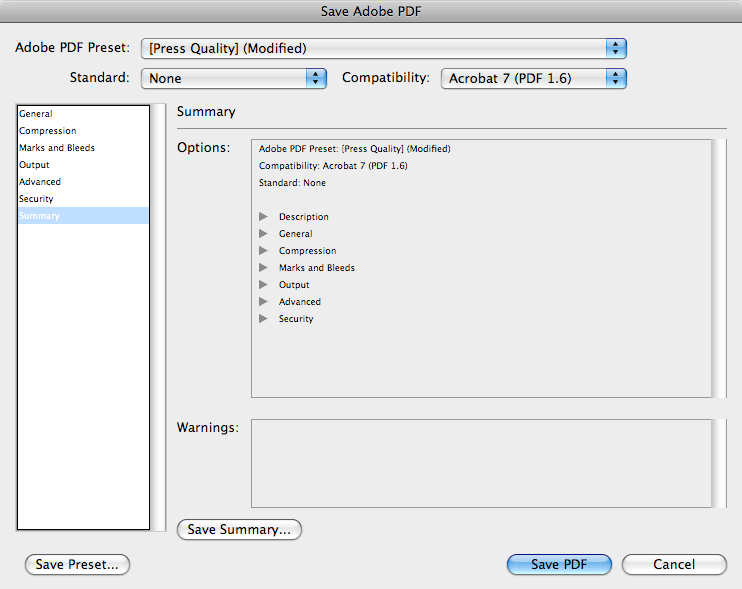Expand the Compression disclosure triangle in Options
This screenshot has width=742, height=589.
coord(264,251)
